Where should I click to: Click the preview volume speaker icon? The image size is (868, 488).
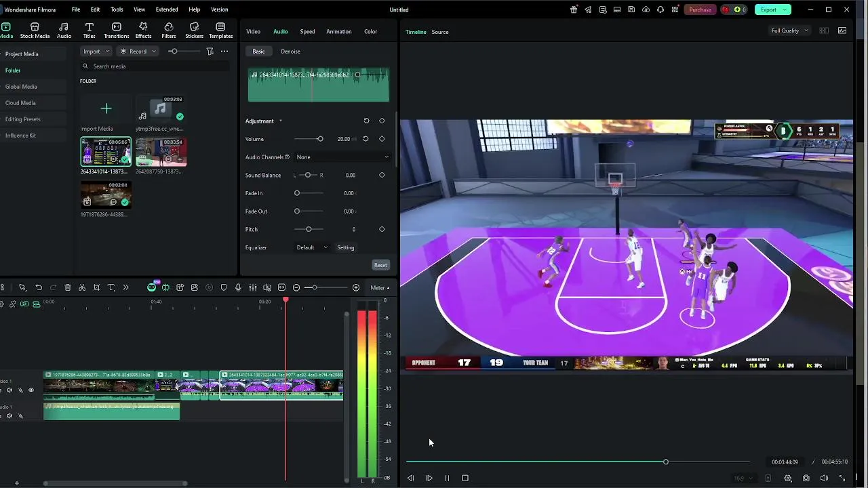click(x=824, y=478)
